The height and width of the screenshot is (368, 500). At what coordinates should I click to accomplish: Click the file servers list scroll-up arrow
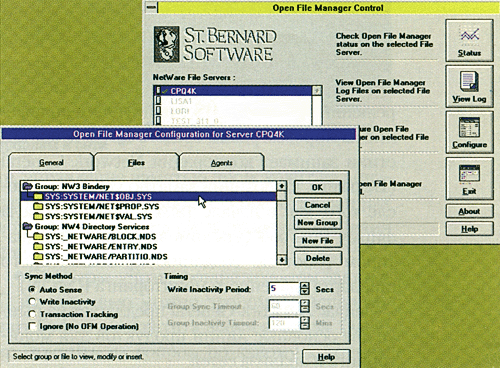(x=317, y=90)
